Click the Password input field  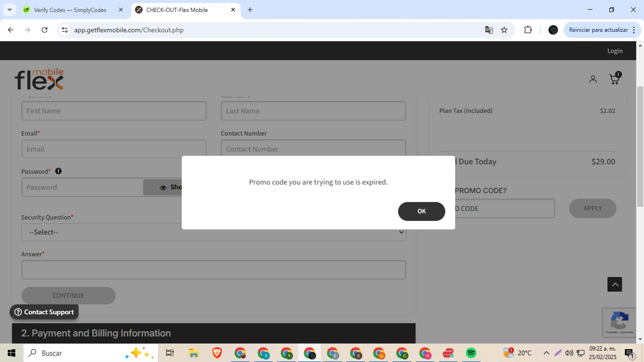(82, 187)
